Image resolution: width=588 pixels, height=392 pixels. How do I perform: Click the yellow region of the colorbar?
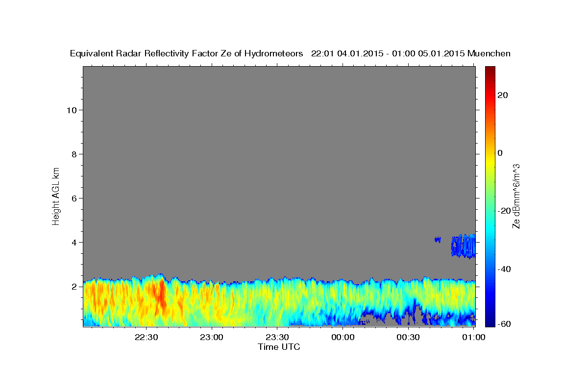490,162
